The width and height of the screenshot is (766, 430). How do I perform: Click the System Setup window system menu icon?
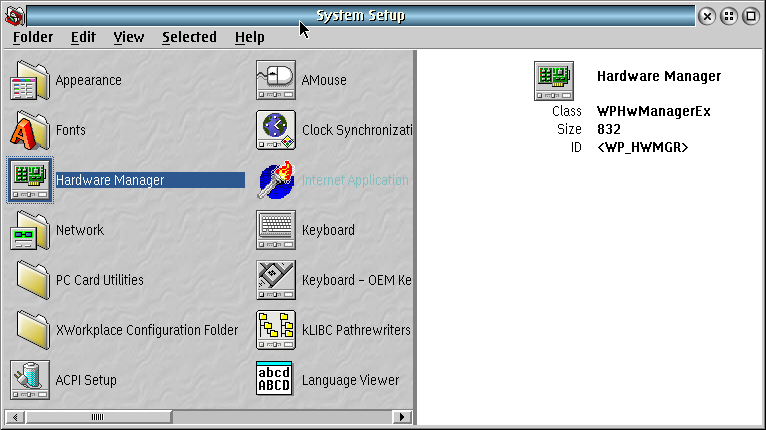click(13, 15)
